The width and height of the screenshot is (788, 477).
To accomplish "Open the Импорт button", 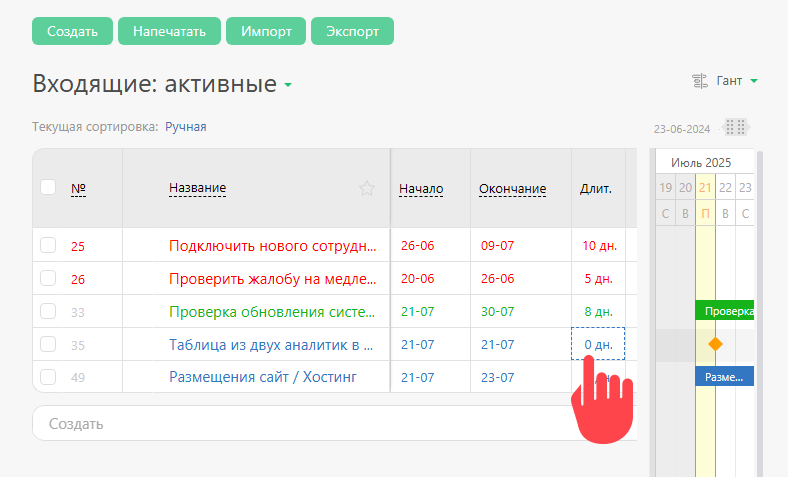I will click(x=266, y=31).
